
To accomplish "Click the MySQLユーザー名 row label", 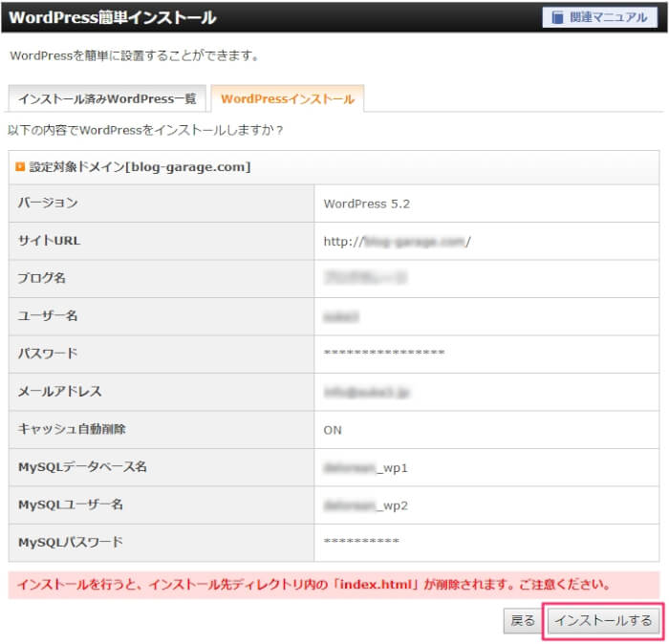I will click(x=71, y=504).
